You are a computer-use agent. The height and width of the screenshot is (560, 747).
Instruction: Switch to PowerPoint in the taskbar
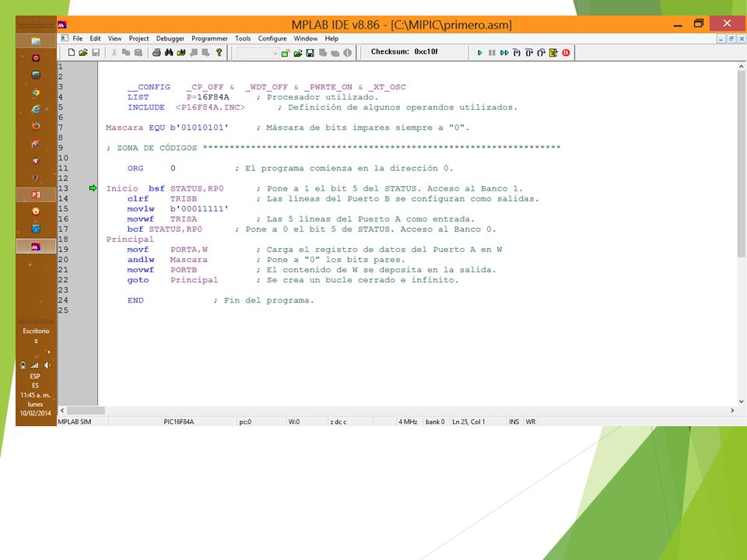tap(36, 194)
